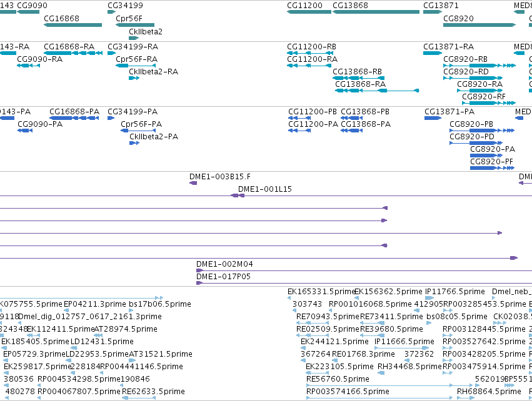The image size is (532, 401).
Task: Open transcript CG16868-RA
Action: pos(69,46)
